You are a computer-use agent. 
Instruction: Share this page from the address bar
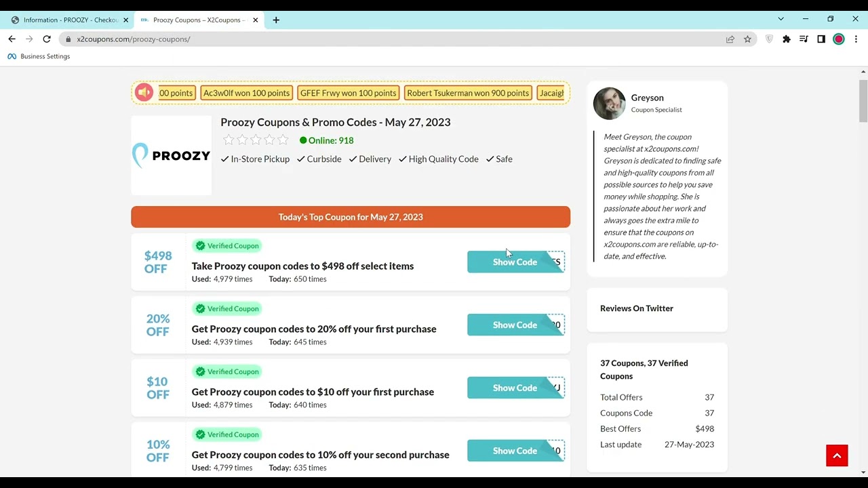coord(730,39)
